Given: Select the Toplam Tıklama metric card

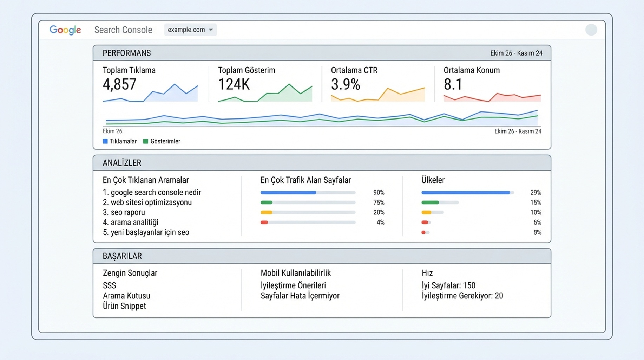Looking at the screenshot, I should point(150,84).
